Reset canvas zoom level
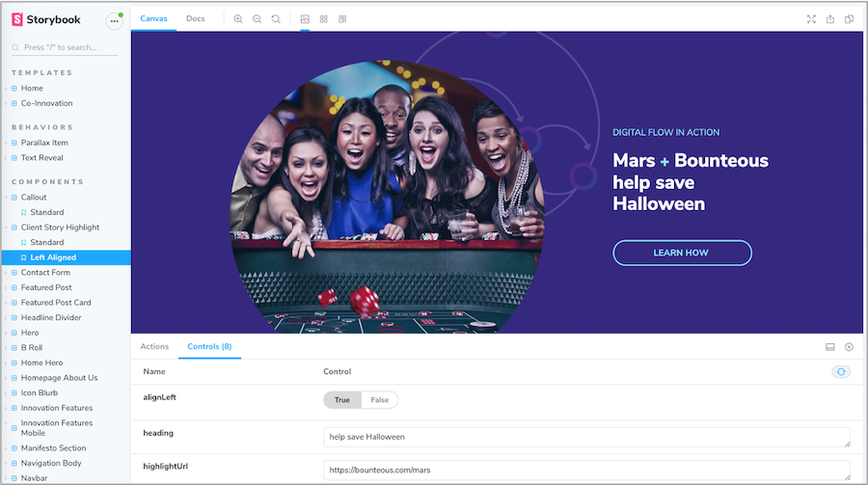This screenshot has width=868, height=485. 276,19
